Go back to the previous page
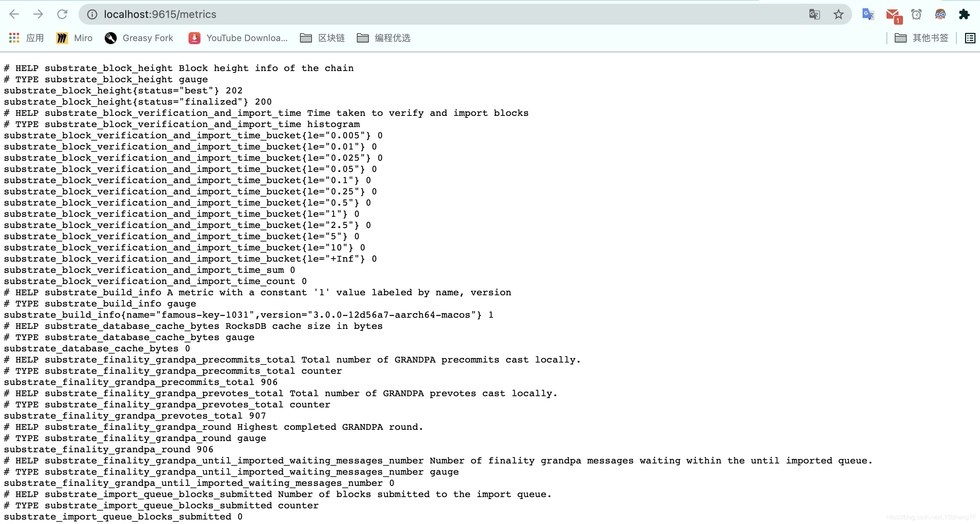Image resolution: width=980 pixels, height=524 pixels. click(14, 15)
